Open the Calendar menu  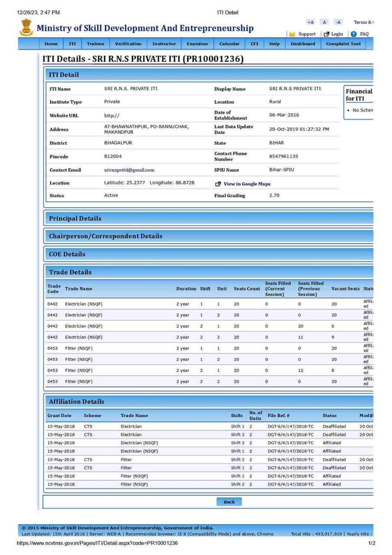point(229,44)
